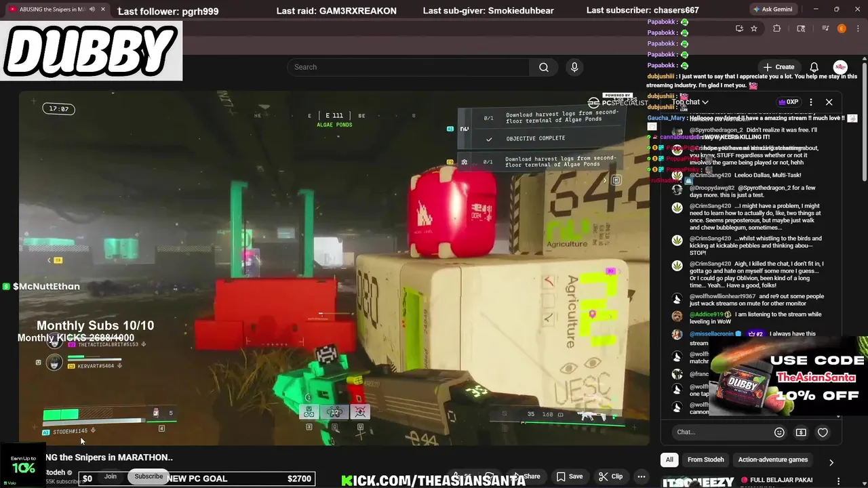Screen dimensions: 868x488
Task: Click the video title ending 'in MARATHON..'
Action: pyautogui.click(x=109, y=457)
